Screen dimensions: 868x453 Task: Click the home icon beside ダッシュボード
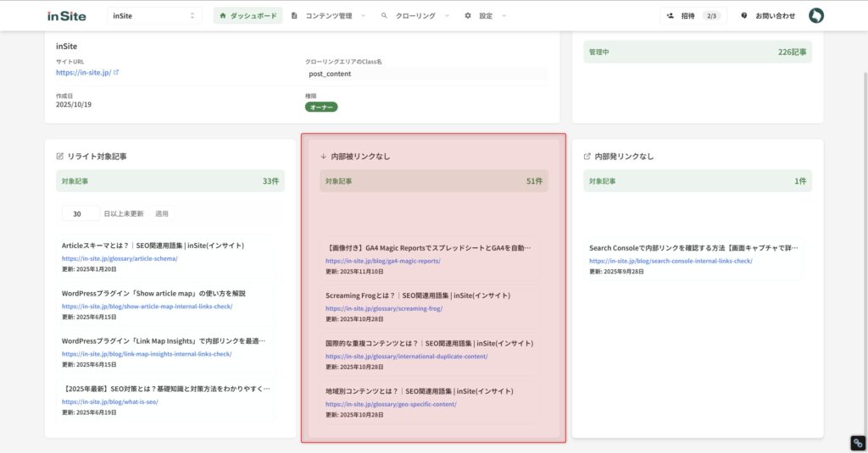(223, 15)
